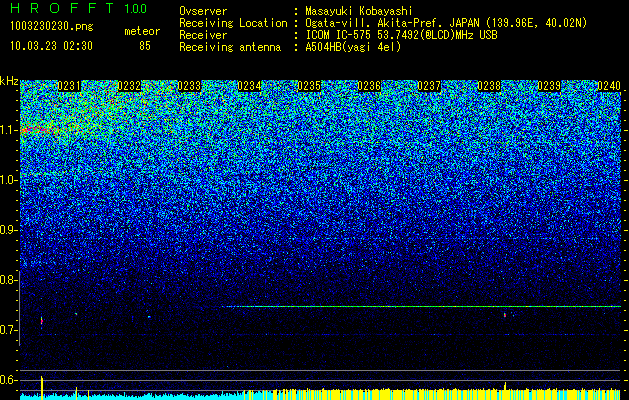Click the 0239 time marker
Screen dimensions: 629x400
click(549, 86)
